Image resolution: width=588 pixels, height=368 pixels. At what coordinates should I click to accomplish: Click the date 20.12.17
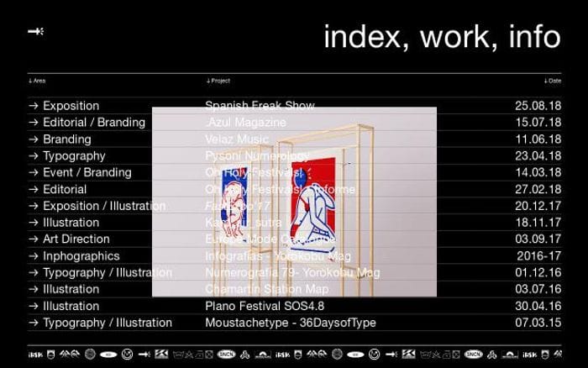[x=538, y=206]
